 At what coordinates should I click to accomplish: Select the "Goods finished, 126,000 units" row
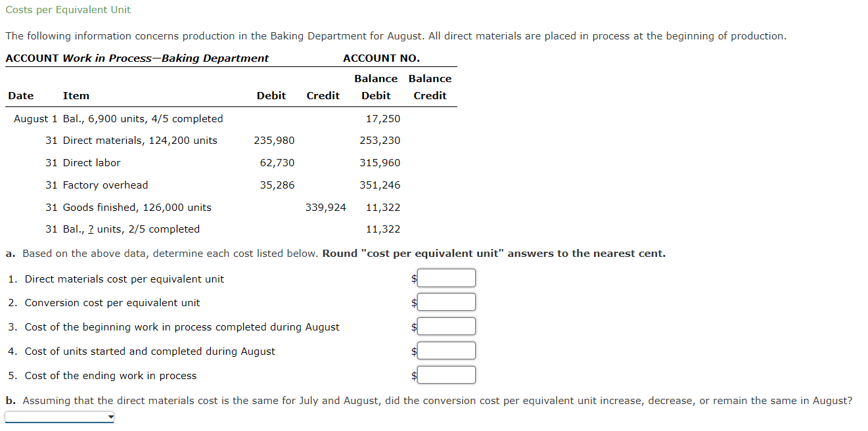(137, 207)
